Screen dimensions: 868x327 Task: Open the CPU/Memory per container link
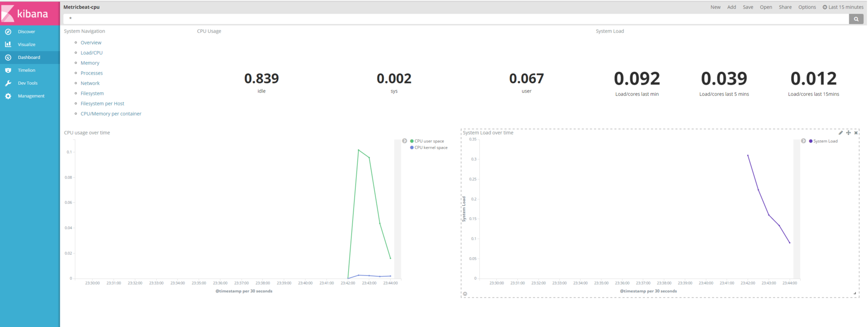tap(111, 114)
